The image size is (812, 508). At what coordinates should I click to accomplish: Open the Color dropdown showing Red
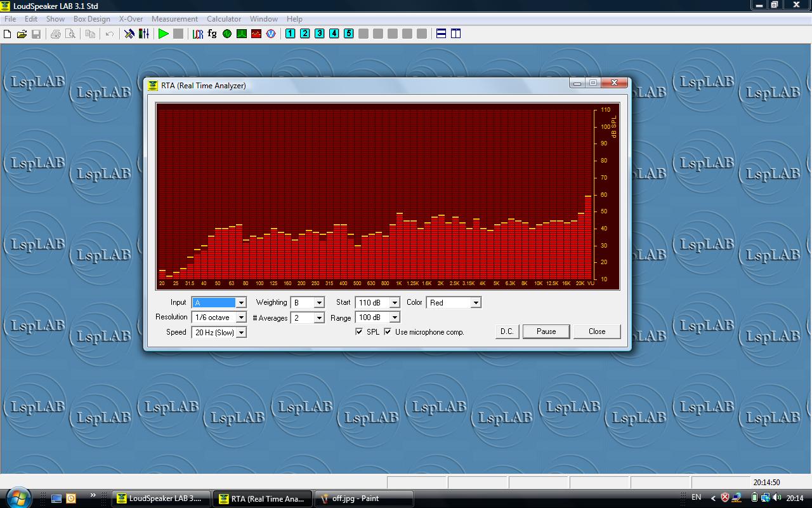tap(454, 303)
